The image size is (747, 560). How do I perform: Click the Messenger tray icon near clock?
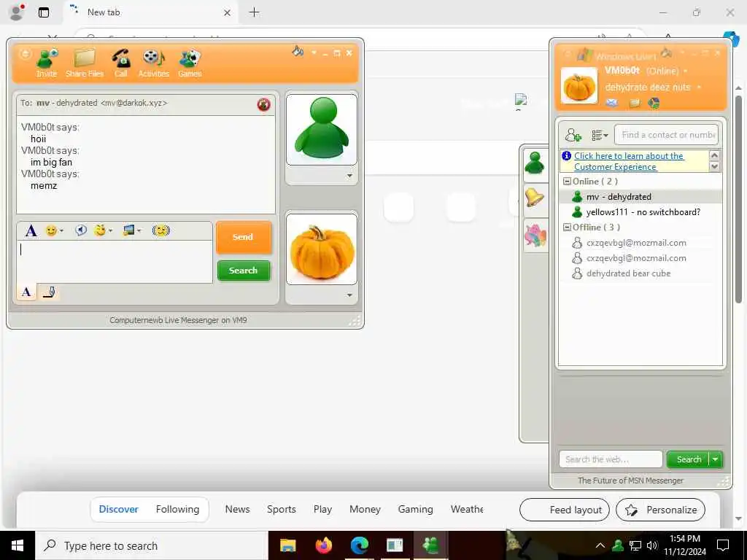pos(618,545)
